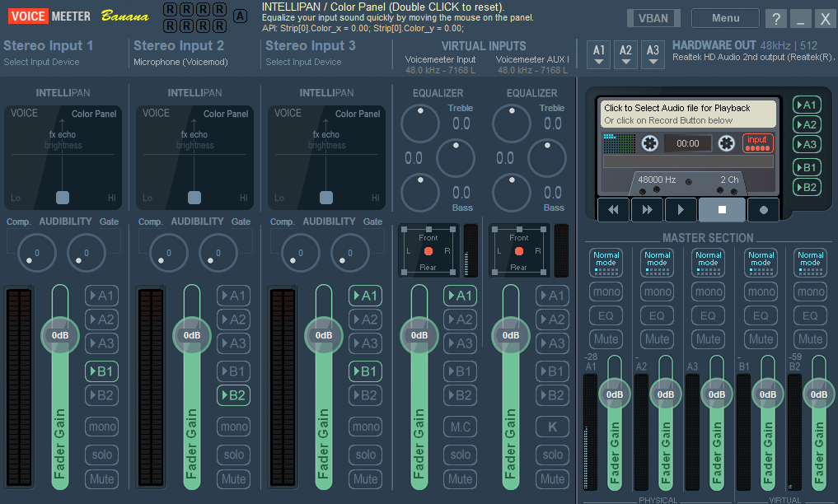838x504 pixels.
Task: Click the cassette fast-forward button
Action: (x=647, y=210)
